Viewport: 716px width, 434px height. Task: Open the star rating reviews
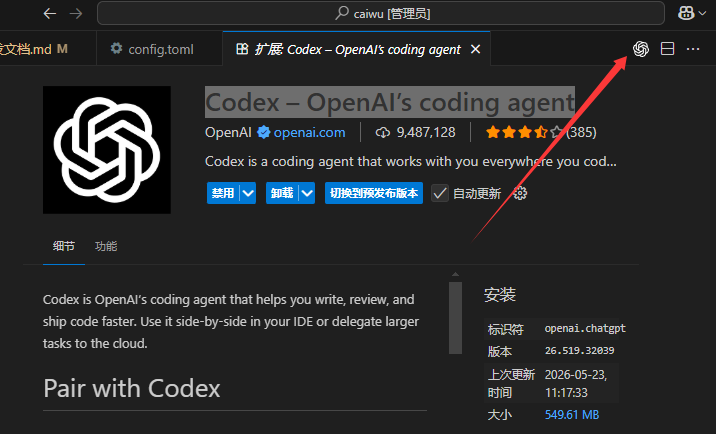coord(524,132)
